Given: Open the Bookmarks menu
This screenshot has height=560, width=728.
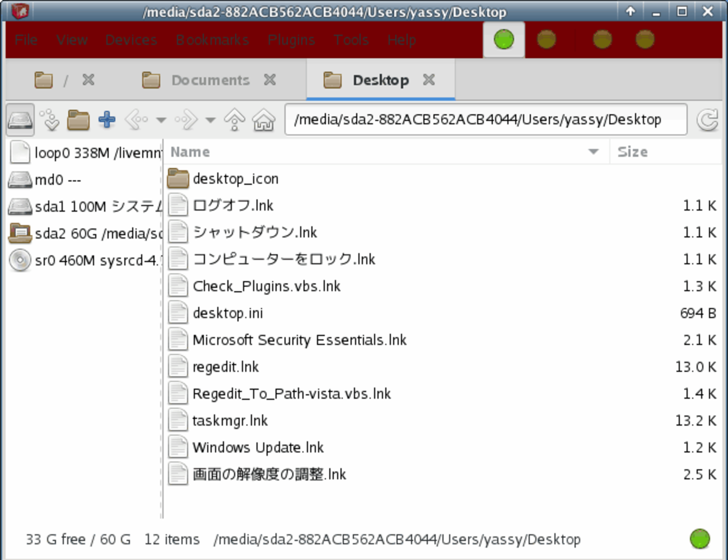Looking at the screenshot, I should [x=212, y=40].
